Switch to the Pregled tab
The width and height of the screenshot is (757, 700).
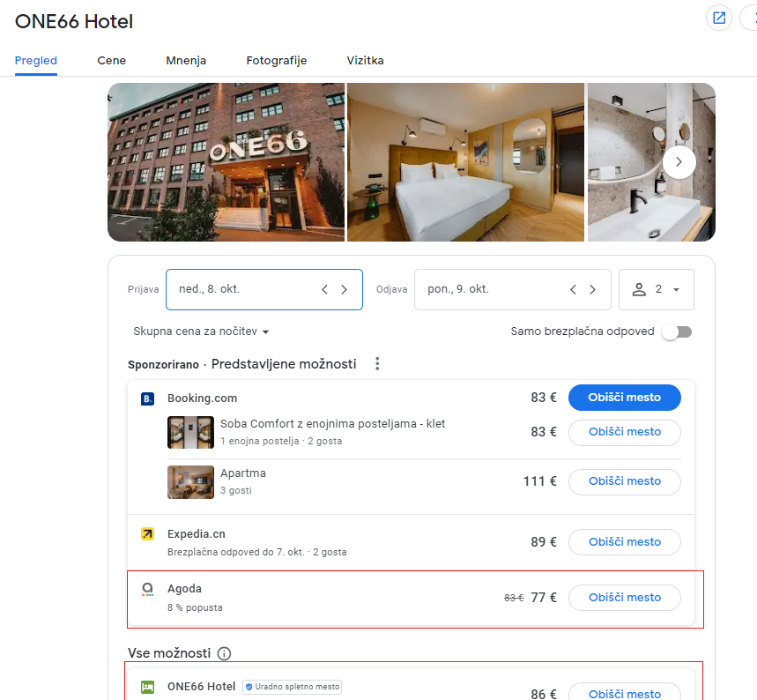[36, 60]
